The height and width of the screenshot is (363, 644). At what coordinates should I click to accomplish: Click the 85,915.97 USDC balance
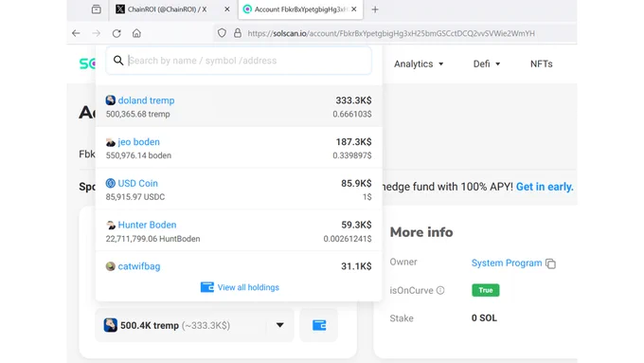point(135,197)
